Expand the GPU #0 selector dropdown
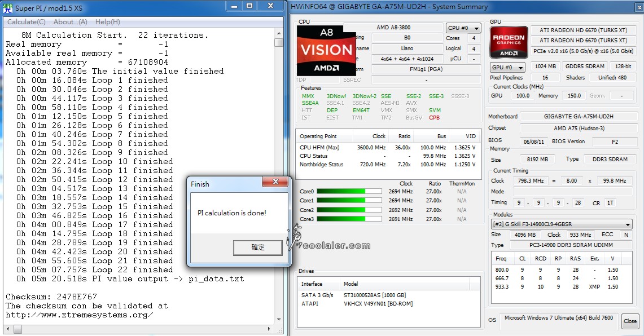 [x=507, y=67]
